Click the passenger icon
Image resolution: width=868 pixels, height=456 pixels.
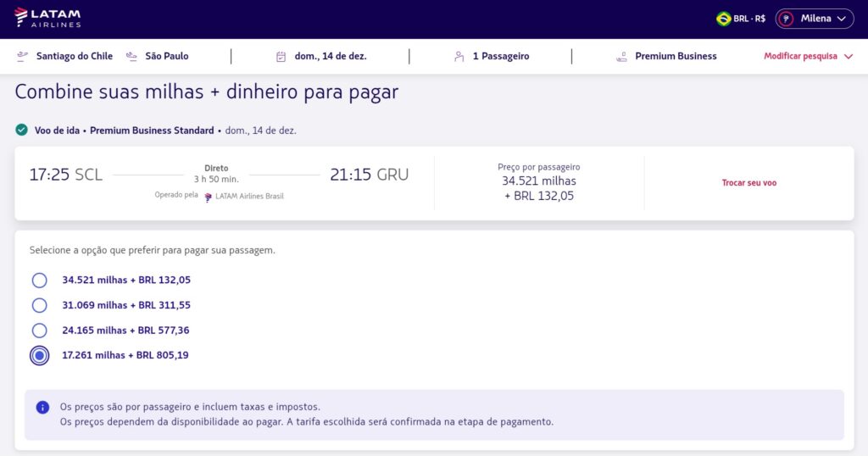click(459, 57)
